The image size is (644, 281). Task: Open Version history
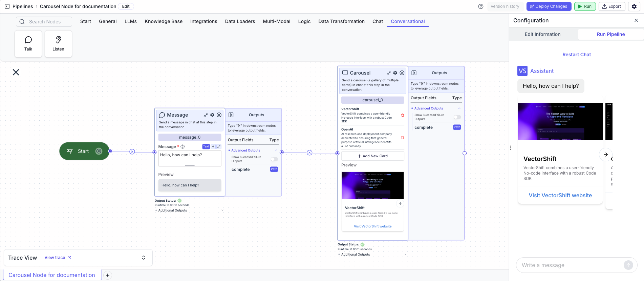(x=505, y=6)
